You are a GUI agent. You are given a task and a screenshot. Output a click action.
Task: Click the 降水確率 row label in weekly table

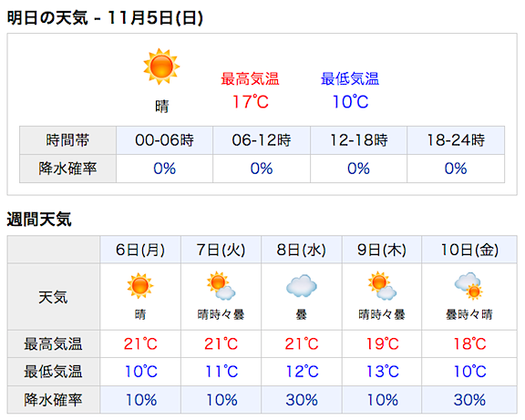pyautogui.click(x=53, y=400)
